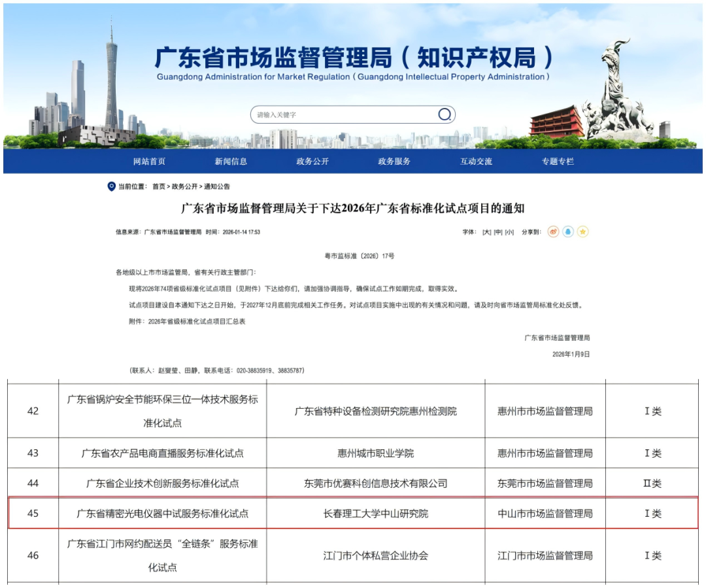Open the 互动交流 nav menu
The width and height of the screenshot is (706, 588).
pyautogui.click(x=476, y=162)
